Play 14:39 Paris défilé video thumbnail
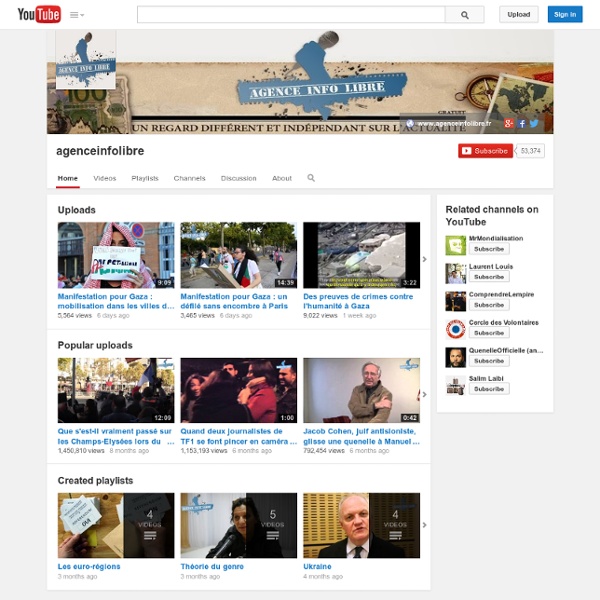Viewport: 600px width, 600px height. click(x=239, y=255)
